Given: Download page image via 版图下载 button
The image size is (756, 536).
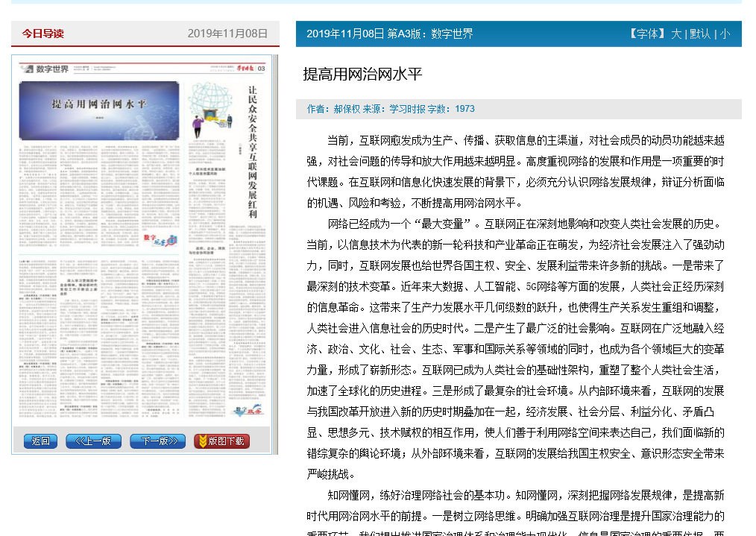Looking at the screenshot, I should tap(221, 441).
